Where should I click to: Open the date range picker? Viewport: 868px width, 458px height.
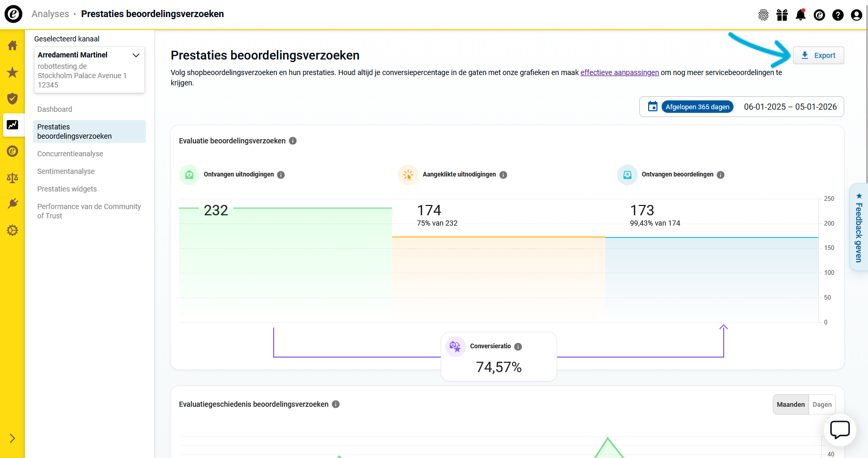pyautogui.click(x=741, y=107)
